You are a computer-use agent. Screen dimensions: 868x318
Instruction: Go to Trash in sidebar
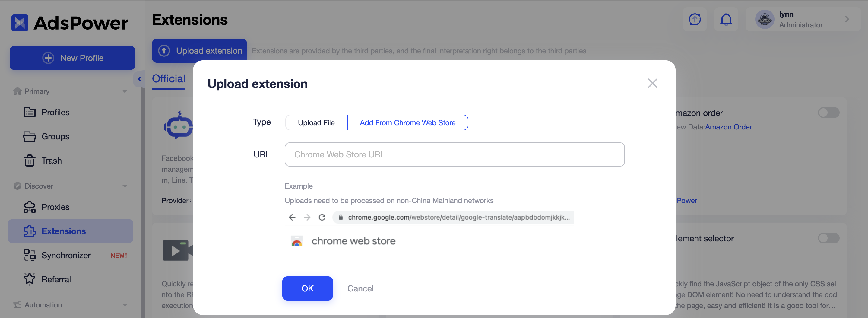point(51,161)
